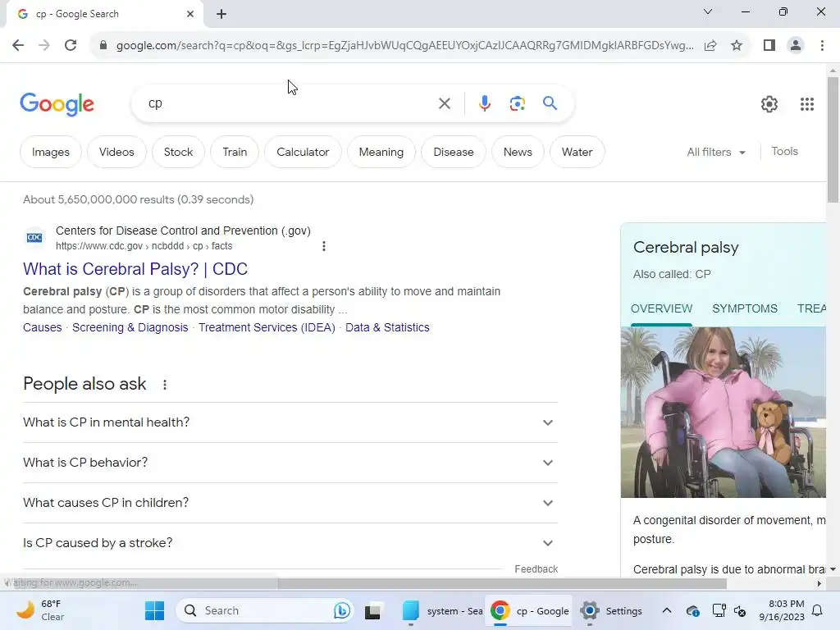Open the taskbar volume muted icon
840x630 pixels.
(741, 610)
